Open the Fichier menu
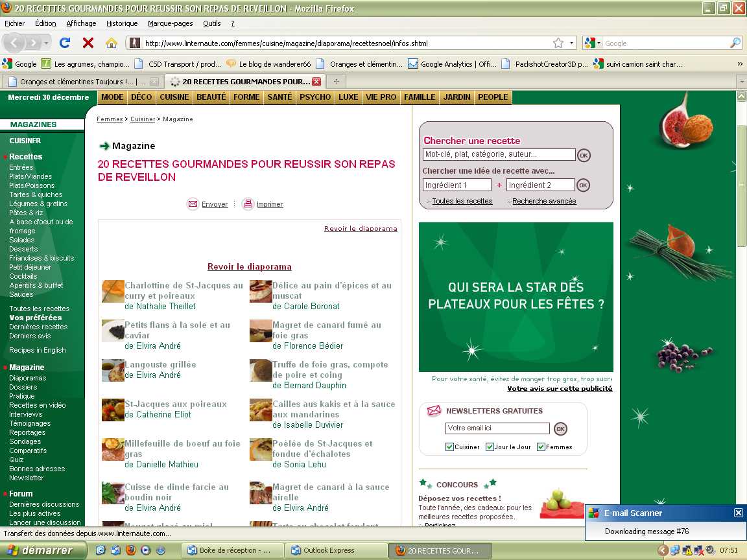747x560 pixels. pos(15,23)
